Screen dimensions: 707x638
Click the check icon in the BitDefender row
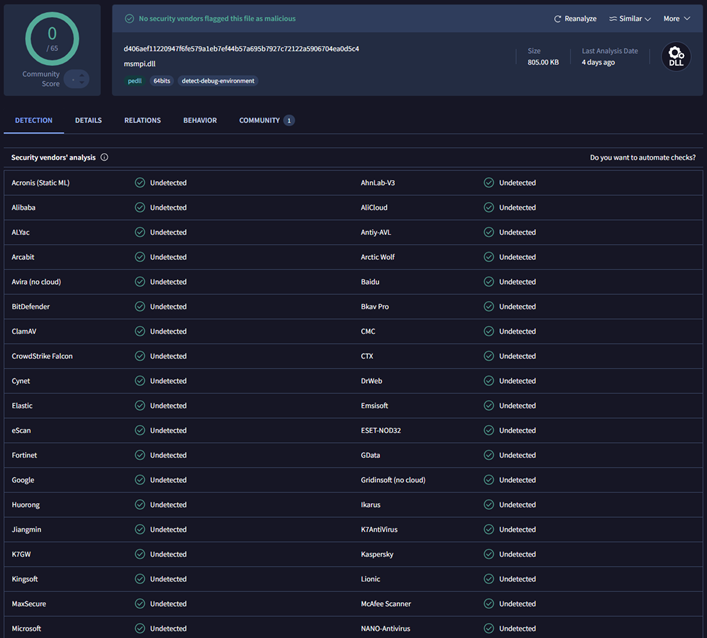[x=140, y=307]
